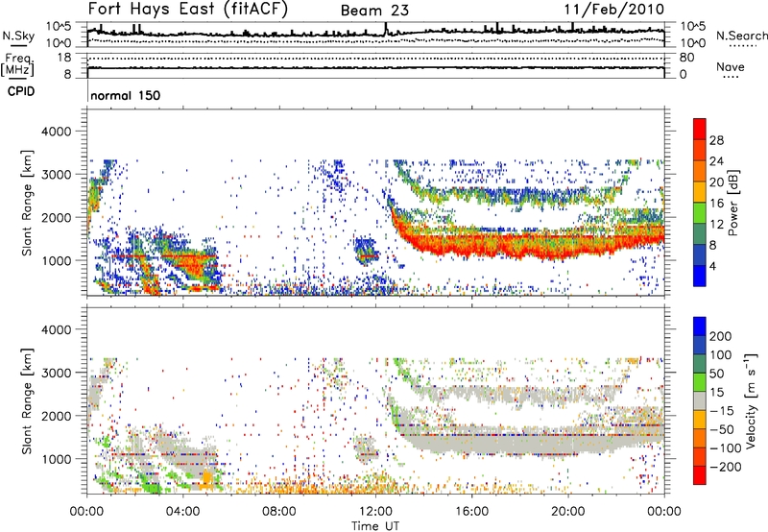The image size is (768, 532).
Task: Click the strong red echo band in power panel
Action: [x=529, y=244]
